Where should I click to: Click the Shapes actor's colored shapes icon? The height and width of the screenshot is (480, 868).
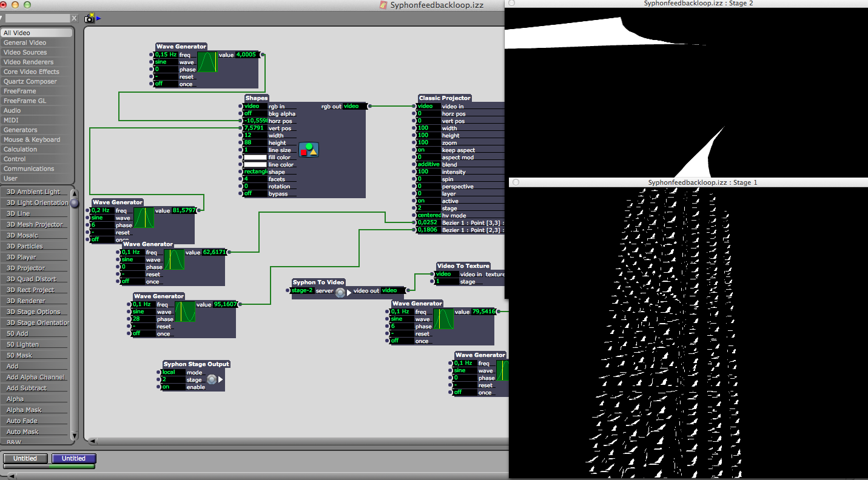point(309,150)
